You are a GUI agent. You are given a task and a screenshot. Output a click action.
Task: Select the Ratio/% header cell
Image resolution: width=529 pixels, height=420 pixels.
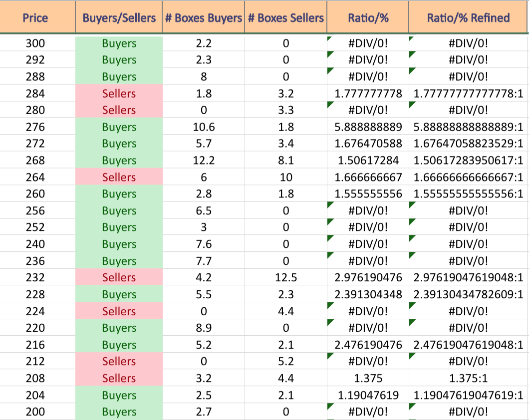[x=368, y=17]
